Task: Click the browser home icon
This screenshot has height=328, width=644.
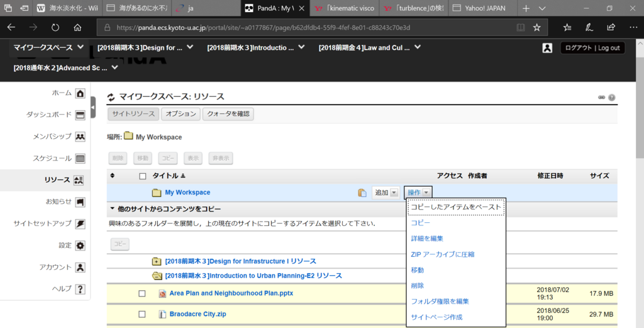Action: [77, 28]
